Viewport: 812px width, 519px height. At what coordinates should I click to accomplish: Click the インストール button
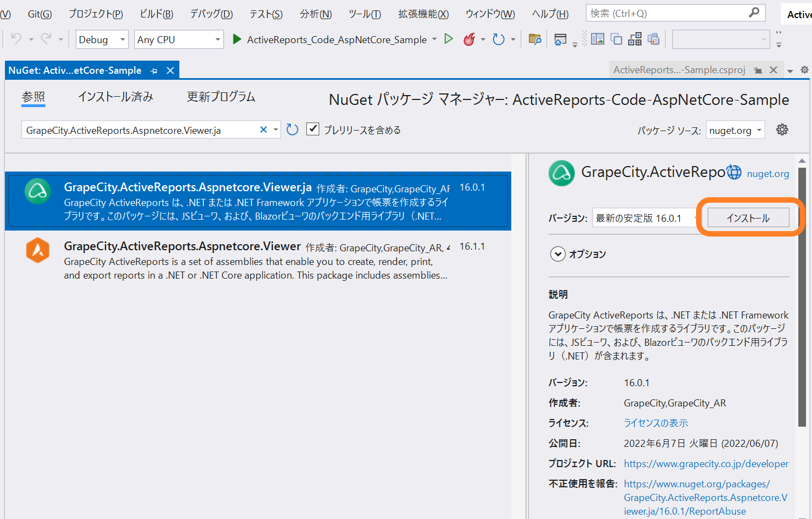coord(749,217)
